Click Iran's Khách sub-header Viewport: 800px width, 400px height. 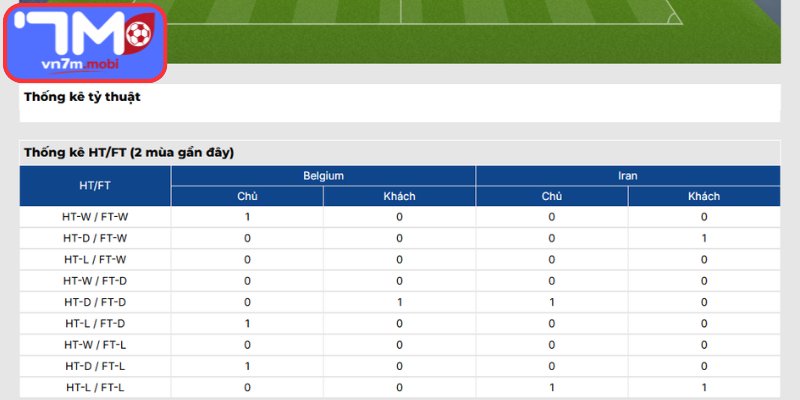704,196
